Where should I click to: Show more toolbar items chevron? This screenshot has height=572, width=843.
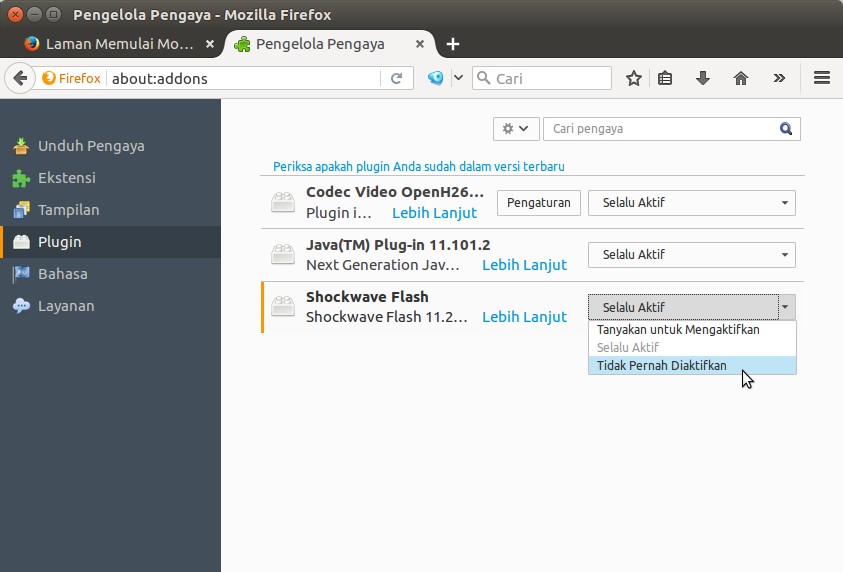click(x=779, y=78)
